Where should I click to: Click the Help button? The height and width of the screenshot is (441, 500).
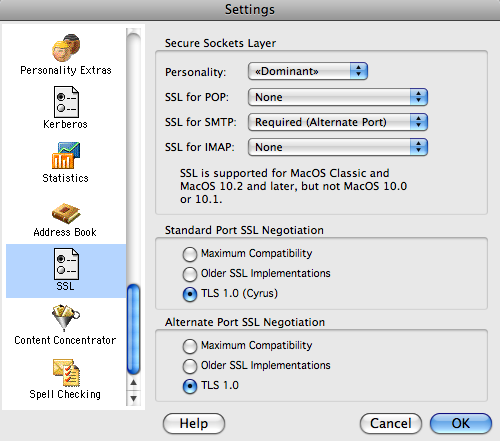pyautogui.click(x=194, y=424)
